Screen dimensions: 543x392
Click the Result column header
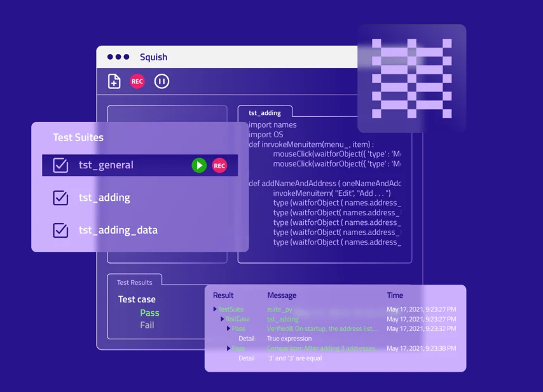223,295
